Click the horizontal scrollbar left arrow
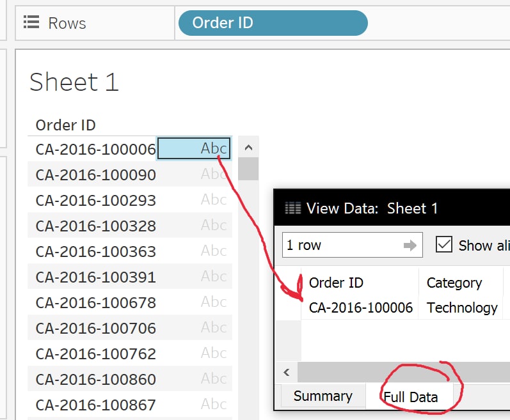 (287, 372)
